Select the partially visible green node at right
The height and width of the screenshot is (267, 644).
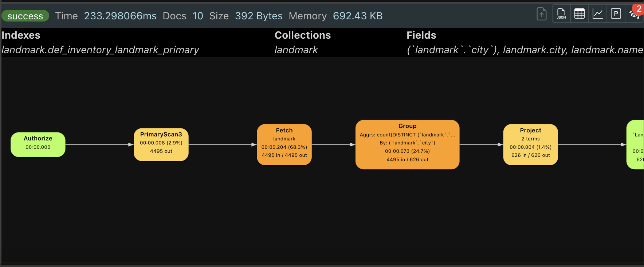(635, 144)
